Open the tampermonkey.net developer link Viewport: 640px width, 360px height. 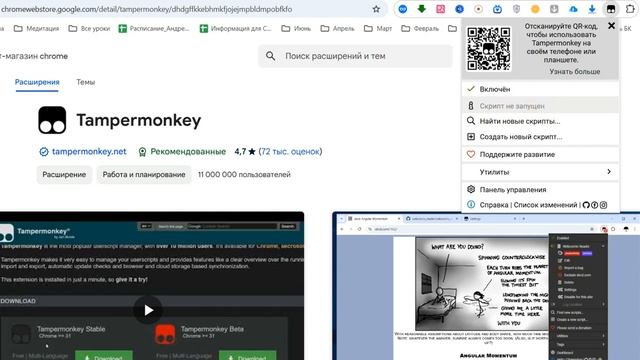(x=89, y=151)
